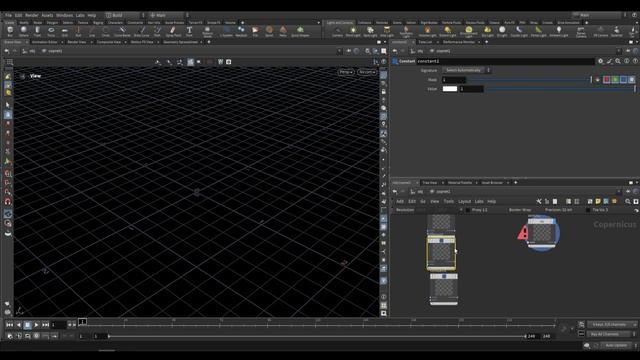The height and width of the screenshot is (360, 640).
Task: Select the Quick Shapes shelf tool
Action: click(300, 31)
